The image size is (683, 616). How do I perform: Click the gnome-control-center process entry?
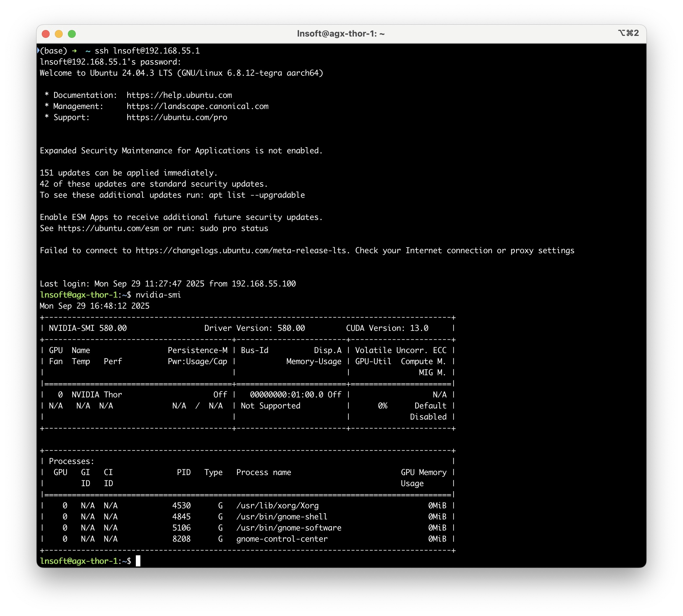pyautogui.click(x=282, y=539)
